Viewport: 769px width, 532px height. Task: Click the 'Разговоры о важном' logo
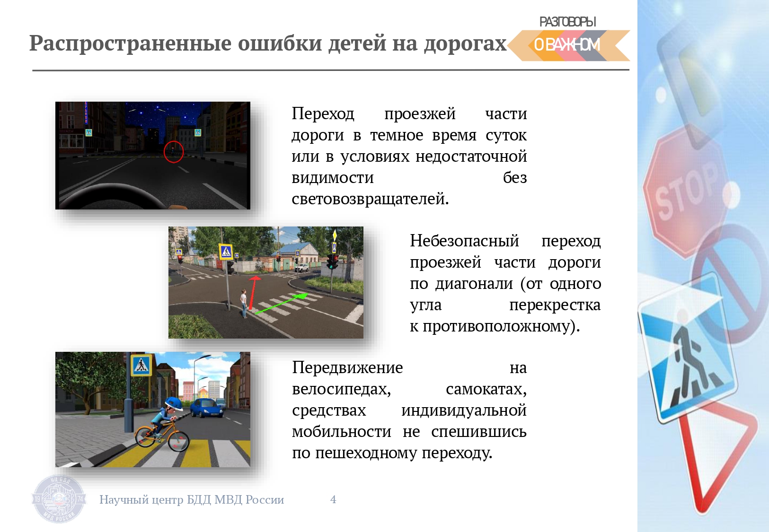(568, 38)
